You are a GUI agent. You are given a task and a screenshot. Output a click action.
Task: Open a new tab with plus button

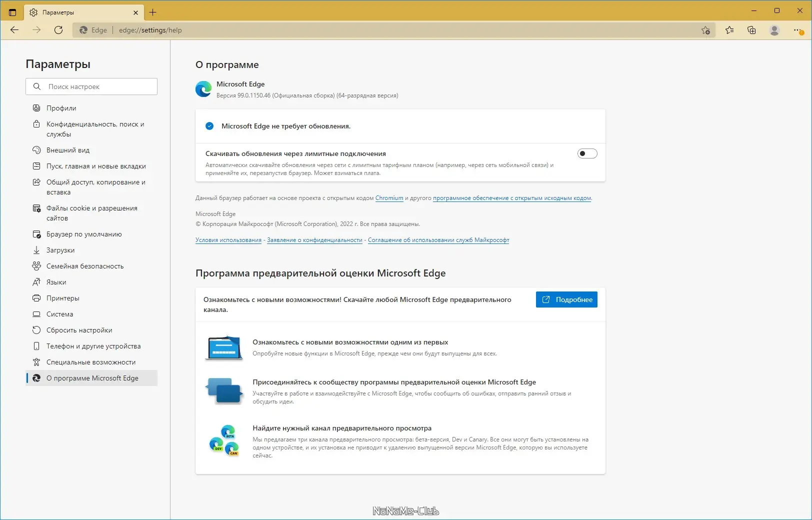152,12
